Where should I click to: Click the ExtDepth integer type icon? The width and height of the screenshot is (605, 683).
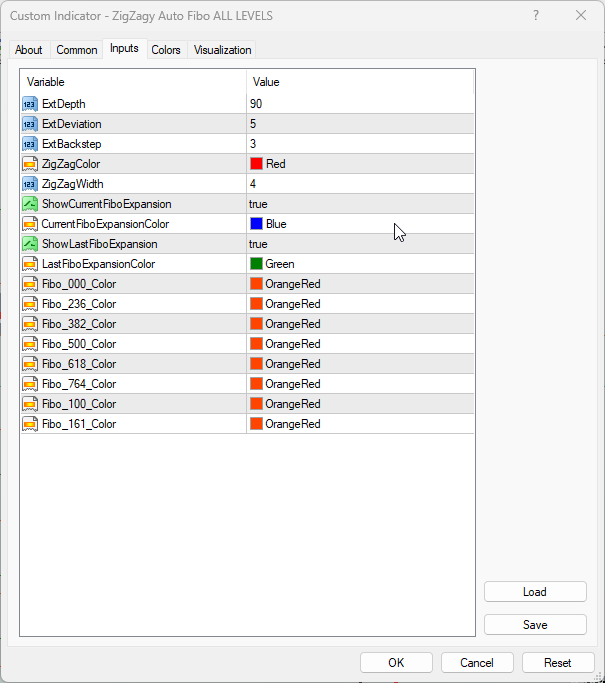coord(29,104)
